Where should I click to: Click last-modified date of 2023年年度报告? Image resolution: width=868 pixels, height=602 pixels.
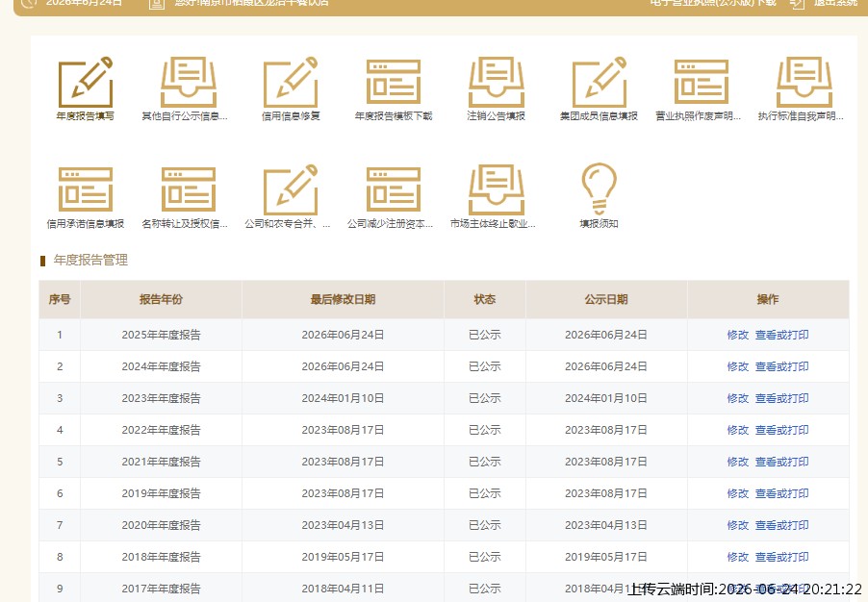tap(344, 398)
